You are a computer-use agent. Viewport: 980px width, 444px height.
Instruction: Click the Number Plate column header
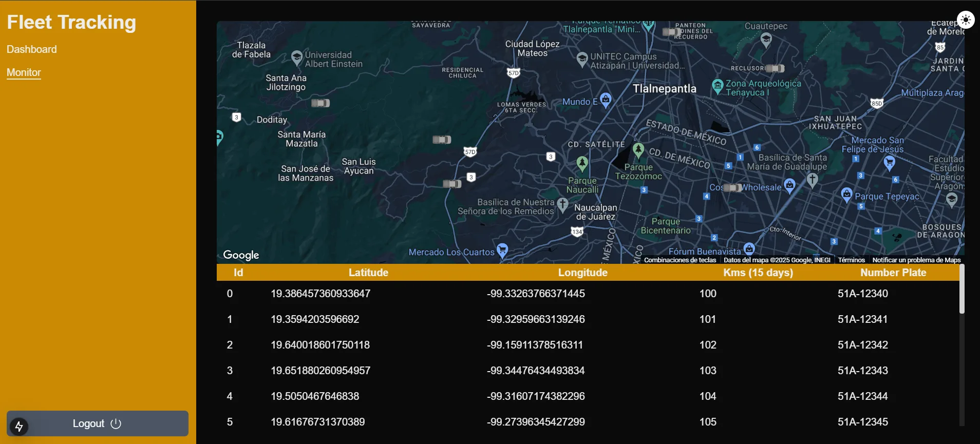893,273
